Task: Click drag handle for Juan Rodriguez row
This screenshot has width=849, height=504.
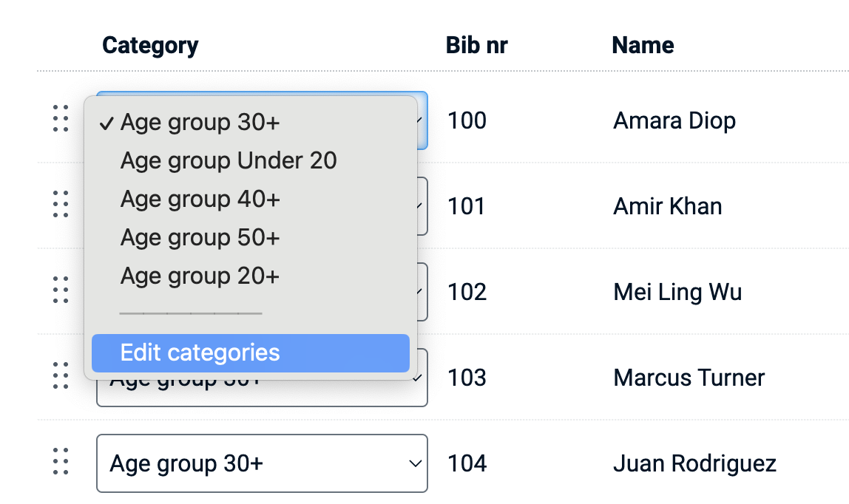Action: coord(61,463)
